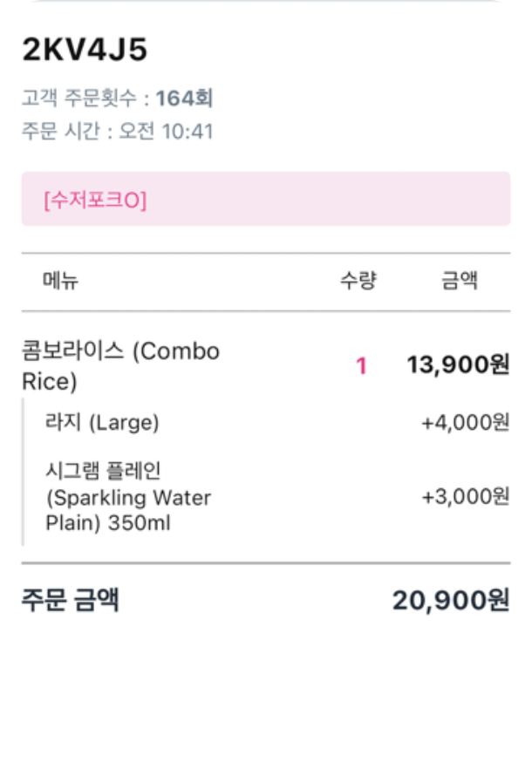Select the 20,900원 order total
532x783 pixels.
point(450,601)
